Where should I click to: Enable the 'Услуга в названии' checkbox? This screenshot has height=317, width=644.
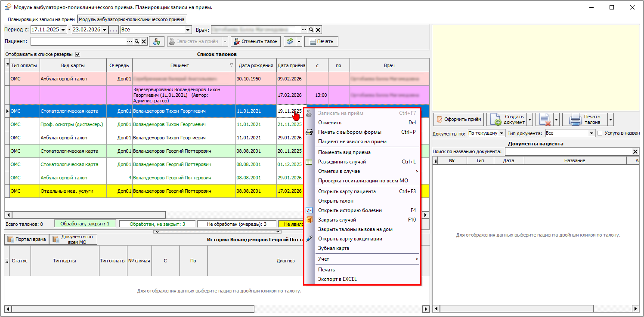coord(600,133)
